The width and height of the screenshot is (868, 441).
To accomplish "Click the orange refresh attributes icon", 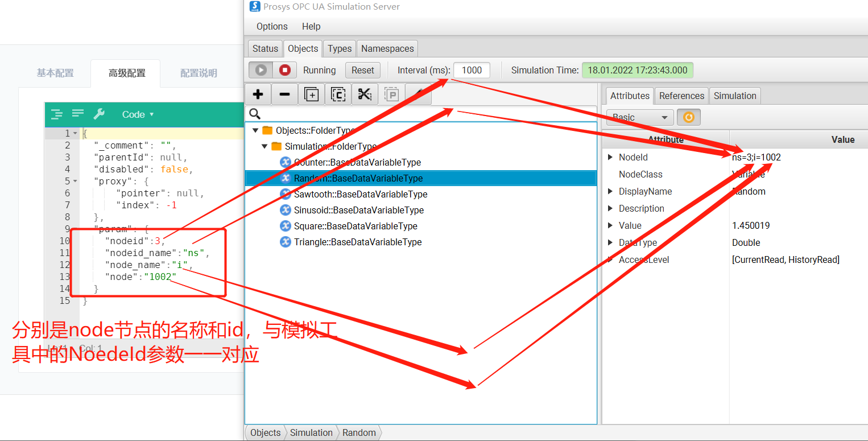I will tap(688, 117).
